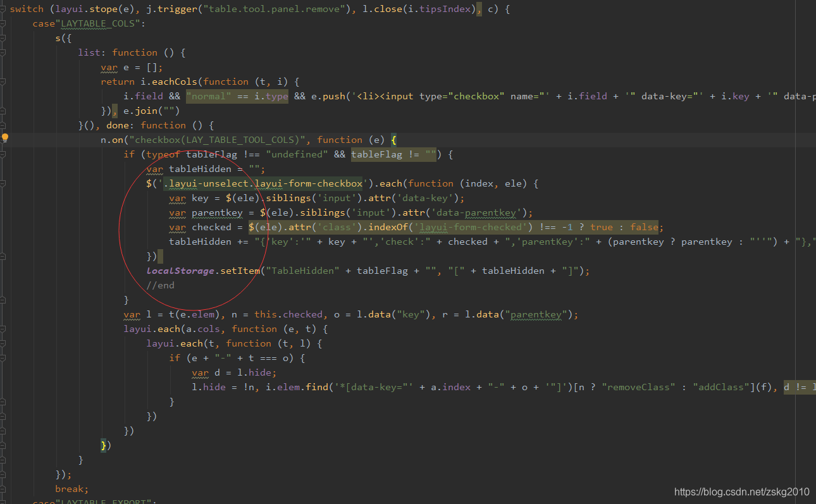Viewport: 816px width, 504px height.
Task: Click 'tableHidden +=' assignment
Action: (209, 242)
